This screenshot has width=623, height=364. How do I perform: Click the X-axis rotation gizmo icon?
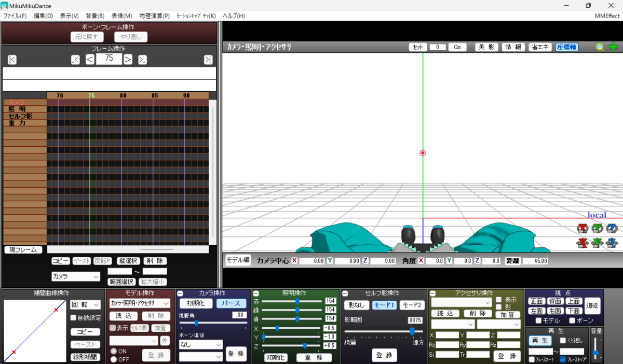583,228
